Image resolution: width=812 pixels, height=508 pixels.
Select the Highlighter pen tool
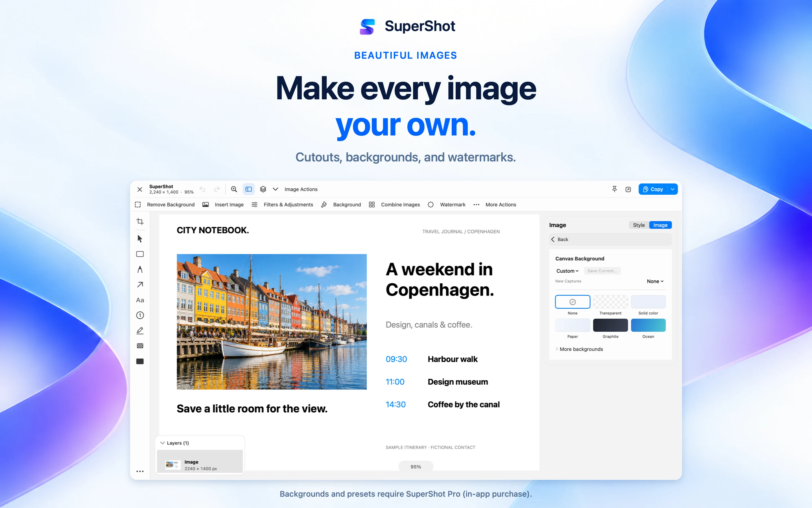[140, 330]
